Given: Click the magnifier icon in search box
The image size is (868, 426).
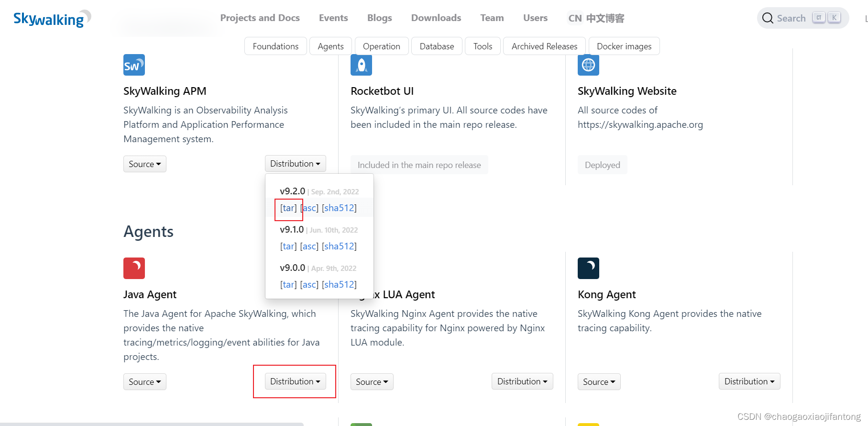Looking at the screenshot, I should [x=768, y=18].
